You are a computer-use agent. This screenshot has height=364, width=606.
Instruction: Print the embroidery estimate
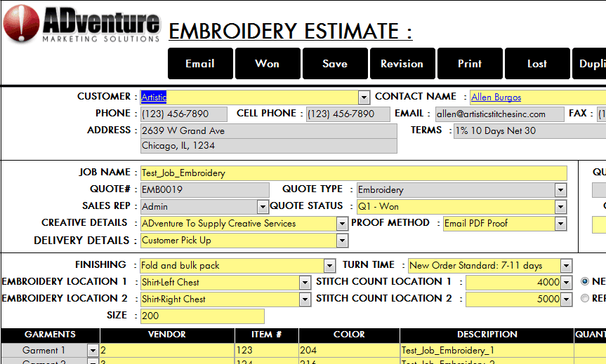[x=470, y=64]
